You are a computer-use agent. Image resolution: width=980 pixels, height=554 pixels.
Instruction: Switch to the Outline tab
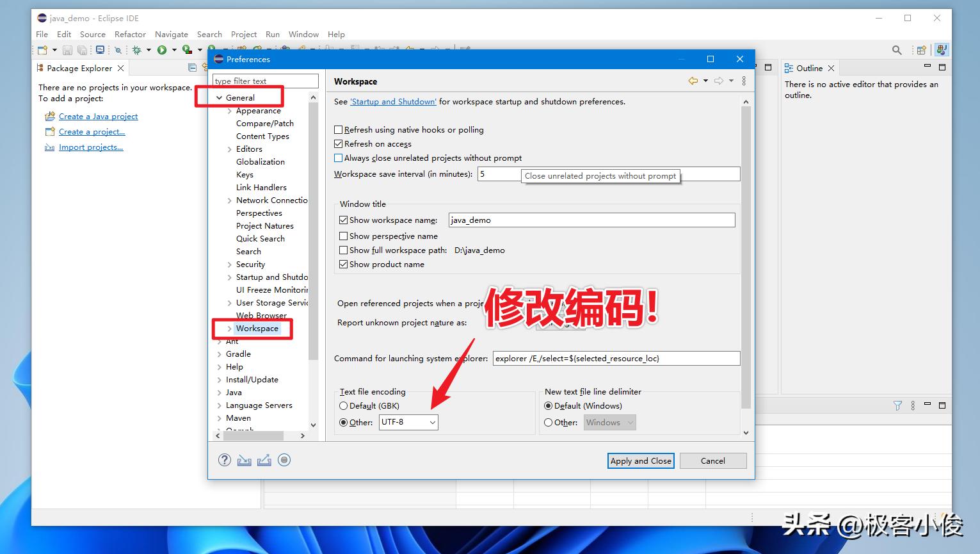tap(809, 67)
